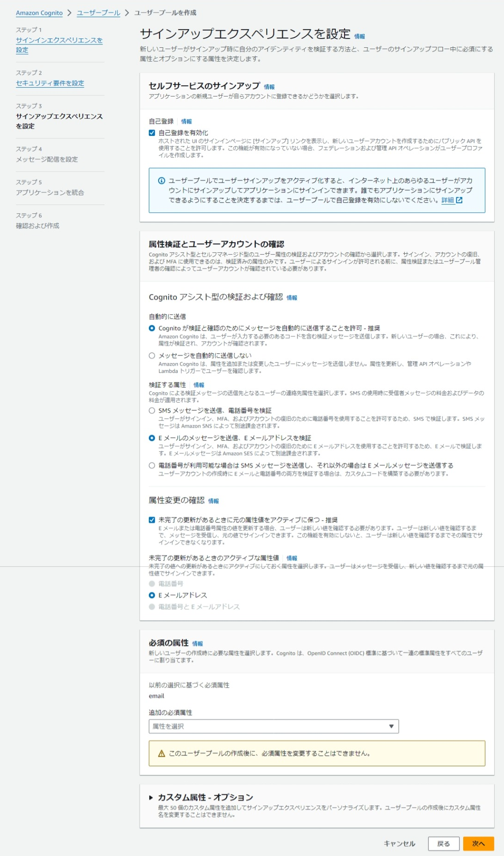Click 情報 link beside Cognito アシスト型の検証
The width and height of the screenshot is (504, 856).
point(292,298)
